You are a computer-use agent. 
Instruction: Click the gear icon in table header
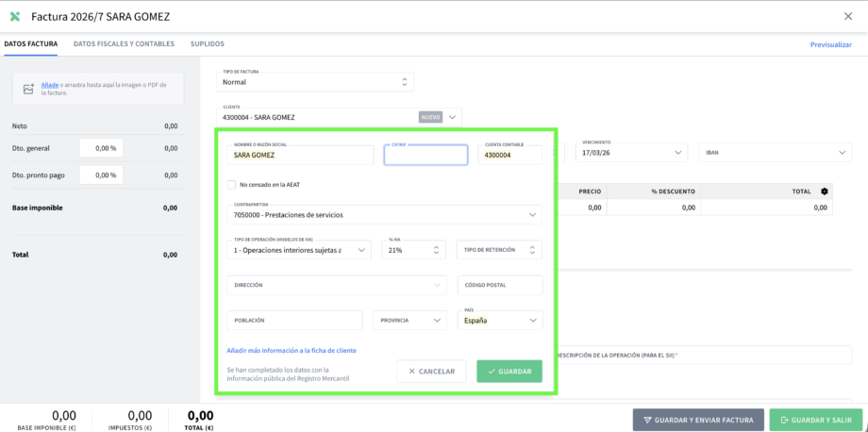coord(824,191)
